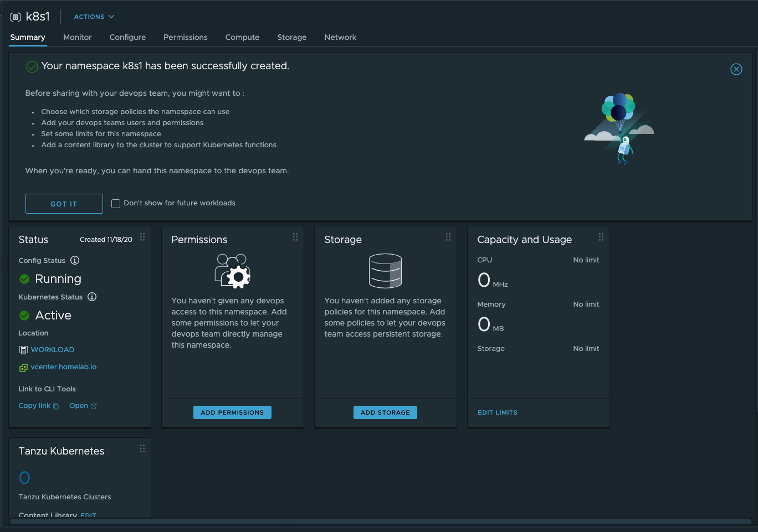
Task: Click the Tanzu Kubernetes card drag handle
Action: point(142,448)
